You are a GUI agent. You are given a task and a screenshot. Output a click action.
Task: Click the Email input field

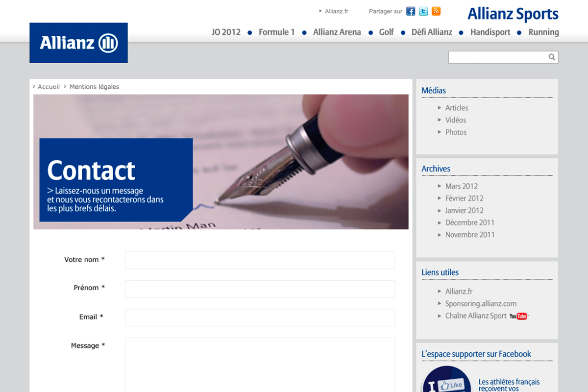pyautogui.click(x=260, y=318)
